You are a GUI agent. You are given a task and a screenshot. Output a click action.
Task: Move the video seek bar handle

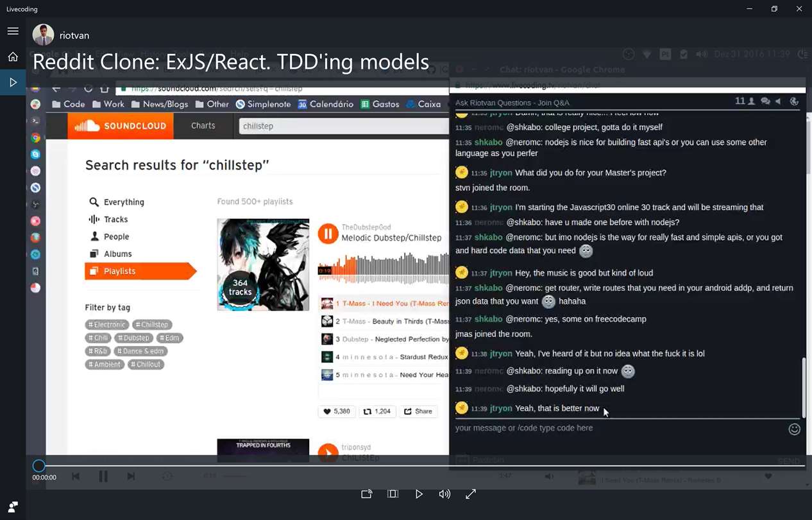pos(39,465)
